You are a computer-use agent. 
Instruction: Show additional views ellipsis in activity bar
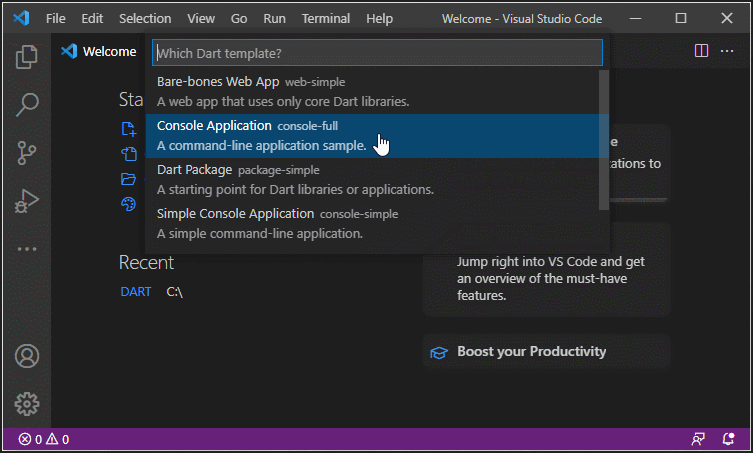(26, 249)
